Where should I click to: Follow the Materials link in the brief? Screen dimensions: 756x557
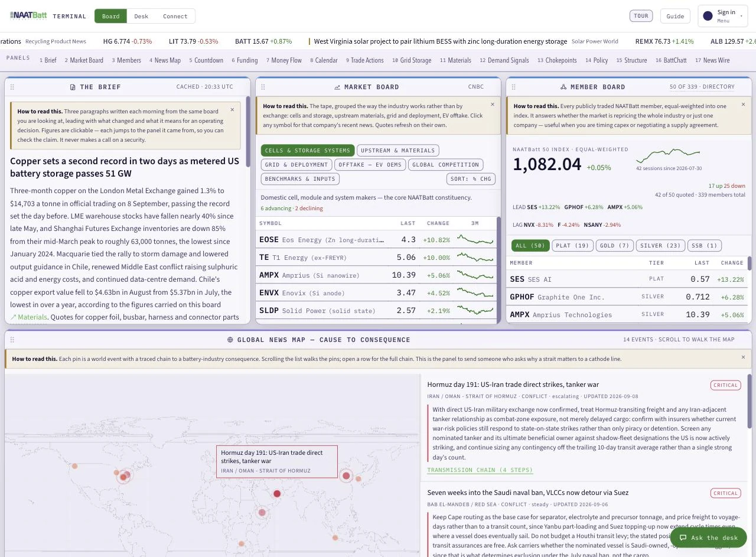(28, 317)
